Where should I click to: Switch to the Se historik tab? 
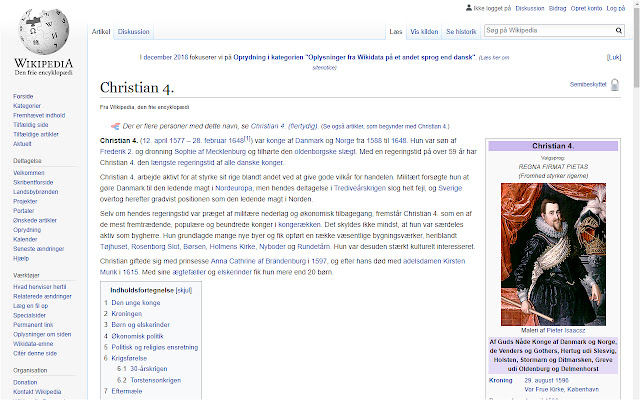point(461,32)
